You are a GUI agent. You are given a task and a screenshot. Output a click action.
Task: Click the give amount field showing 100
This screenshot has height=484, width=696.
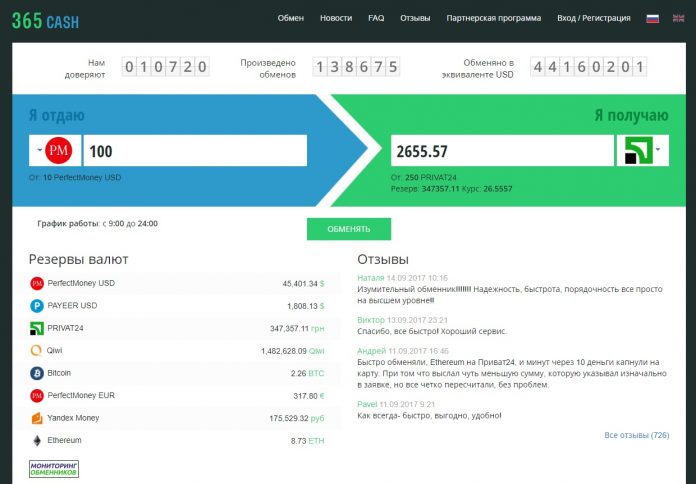195,151
